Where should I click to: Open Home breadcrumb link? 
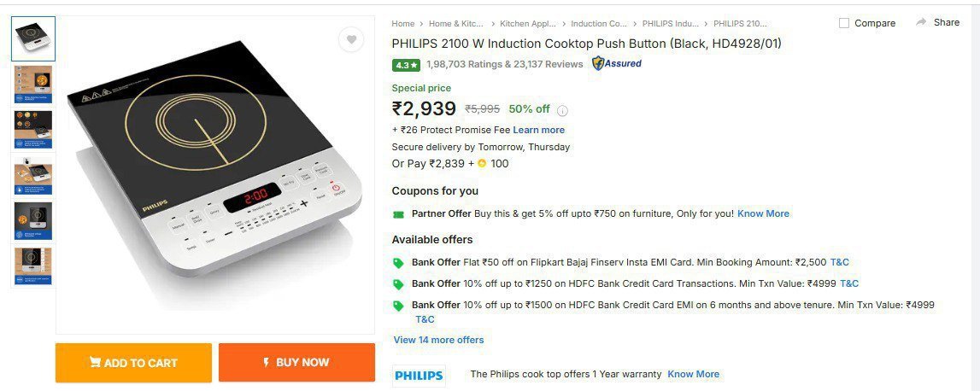[x=402, y=24]
